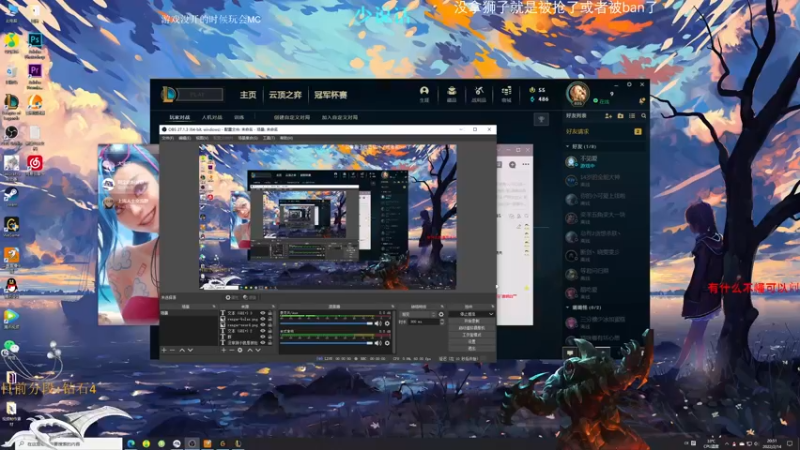The width and height of the screenshot is (800, 450).
Task: Open the transition type dropdown in OBS
Action: tap(419, 314)
